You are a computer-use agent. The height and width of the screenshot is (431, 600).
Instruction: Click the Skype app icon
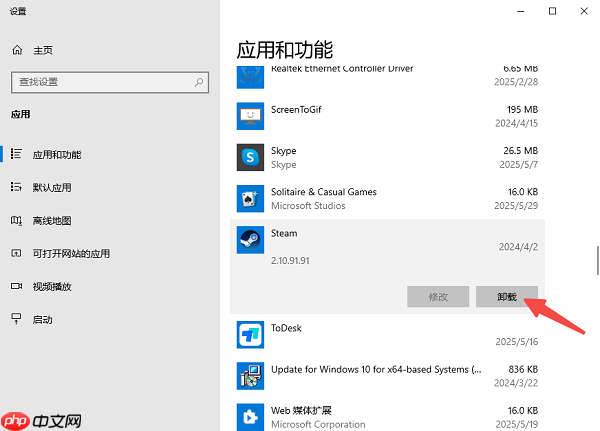[250, 157]
